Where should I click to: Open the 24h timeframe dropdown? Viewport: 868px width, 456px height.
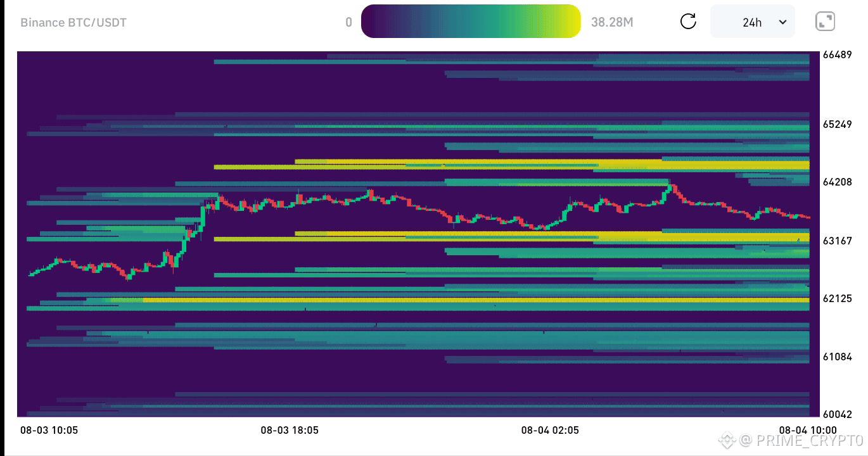(x=753, y=22)
